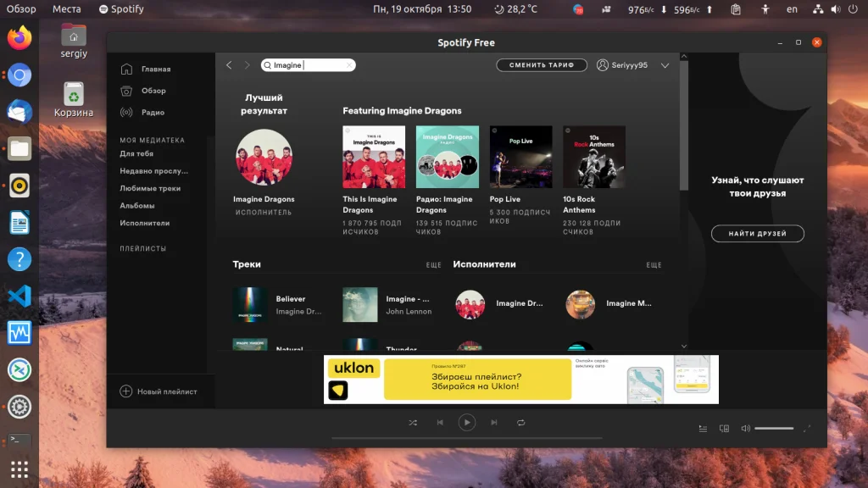Open Недавно прослушанные library entry
Image resolution: width=868 pixels, height=488 pixels.
pos(154,171)
